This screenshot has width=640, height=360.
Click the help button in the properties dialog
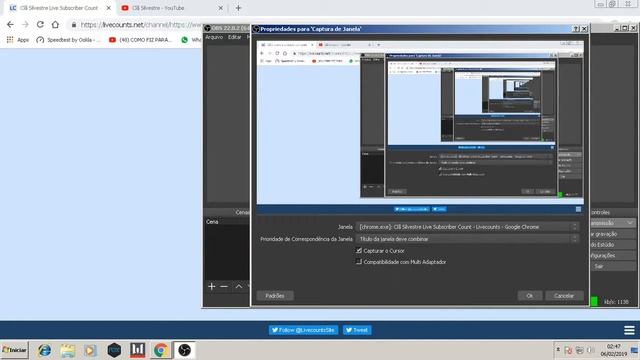tap(576, 29)
